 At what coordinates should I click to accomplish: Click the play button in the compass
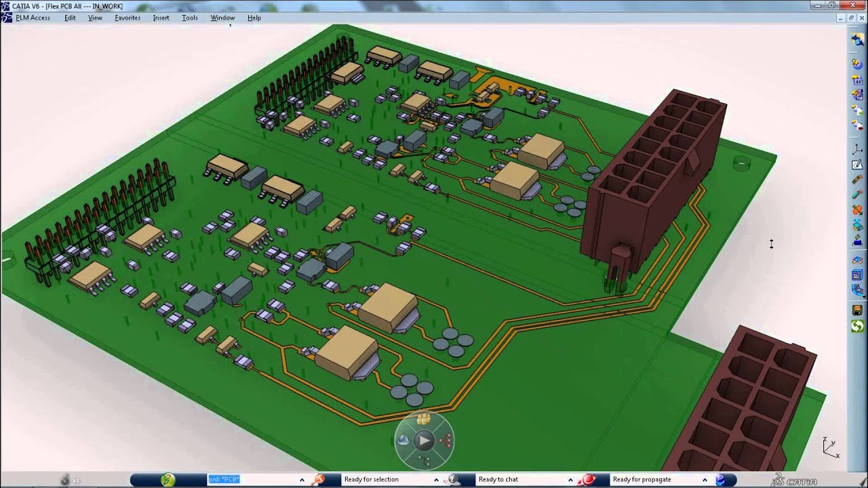point(424,441)
